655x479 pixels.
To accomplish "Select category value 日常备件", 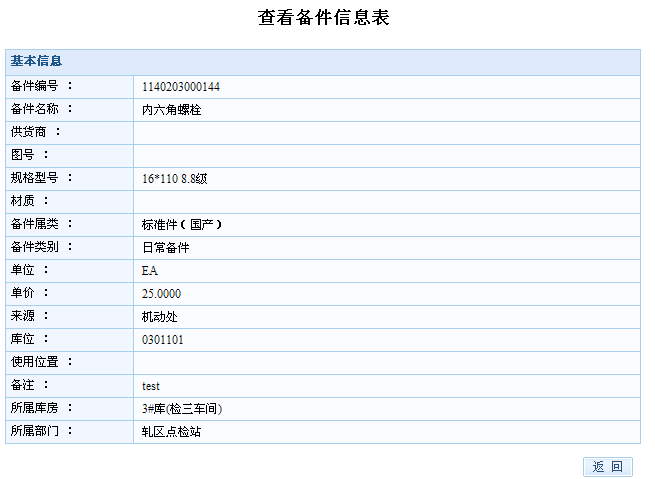I will point(165,248).
